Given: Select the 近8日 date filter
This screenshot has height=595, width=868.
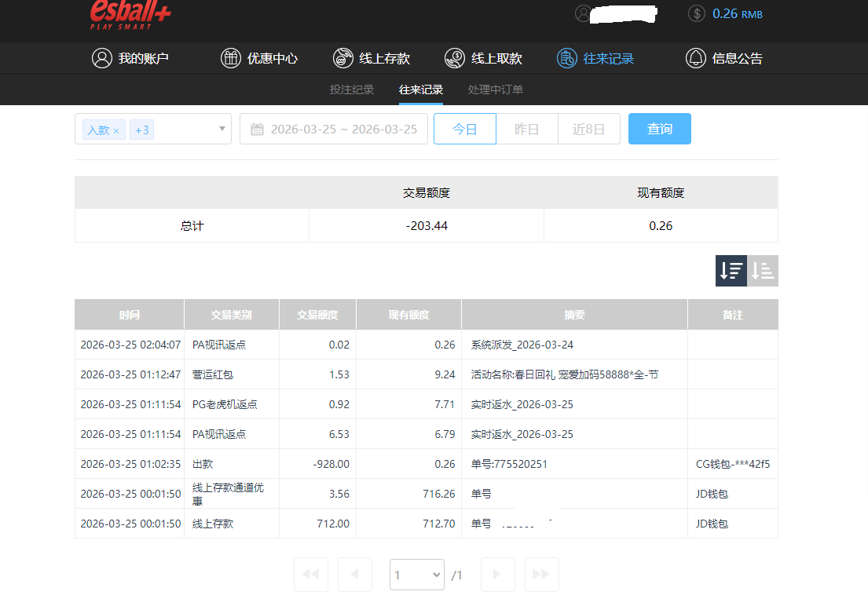Looking at the screenshot, I should click(x=589, y=129).
